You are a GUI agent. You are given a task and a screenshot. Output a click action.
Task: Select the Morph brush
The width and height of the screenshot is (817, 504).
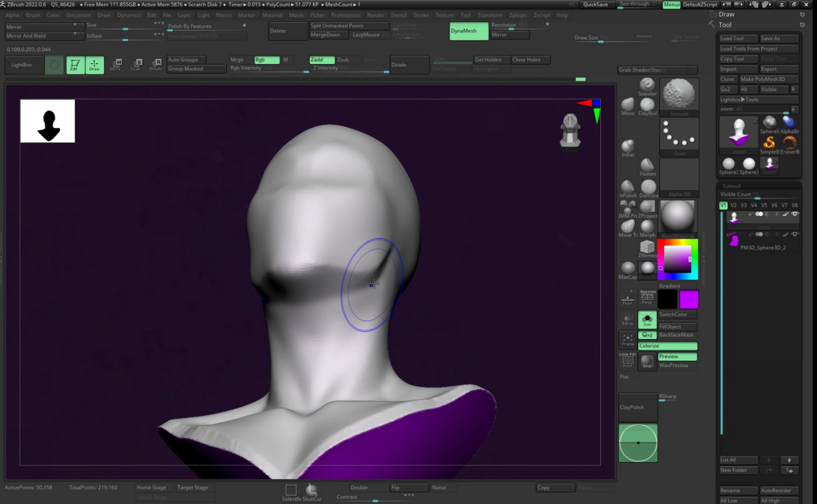click(648, 229)
